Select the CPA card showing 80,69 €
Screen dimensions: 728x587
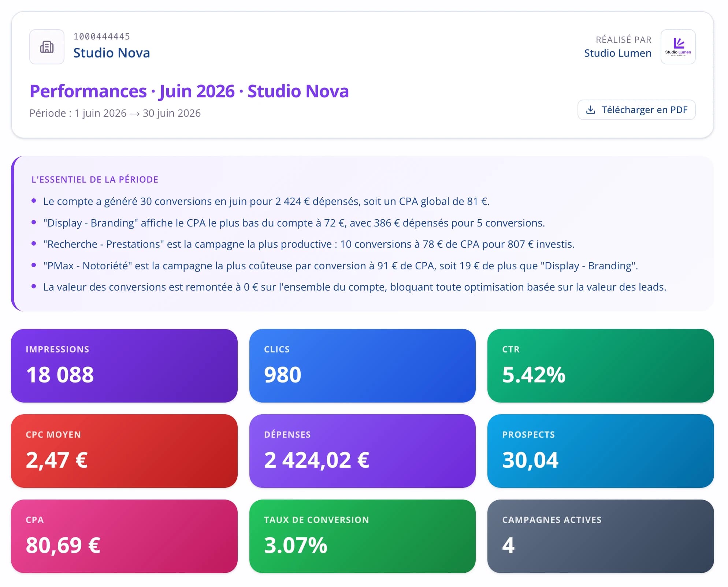click(x=124, y=536)
